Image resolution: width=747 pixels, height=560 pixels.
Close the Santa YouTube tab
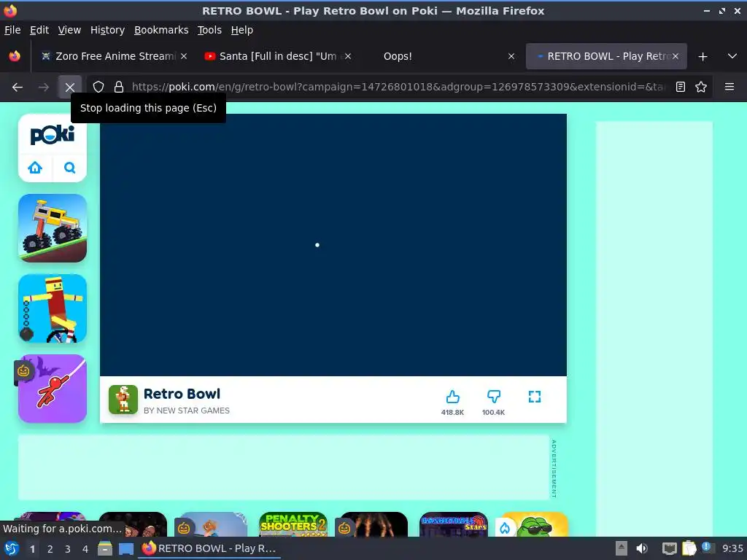(x=348, y=56)
